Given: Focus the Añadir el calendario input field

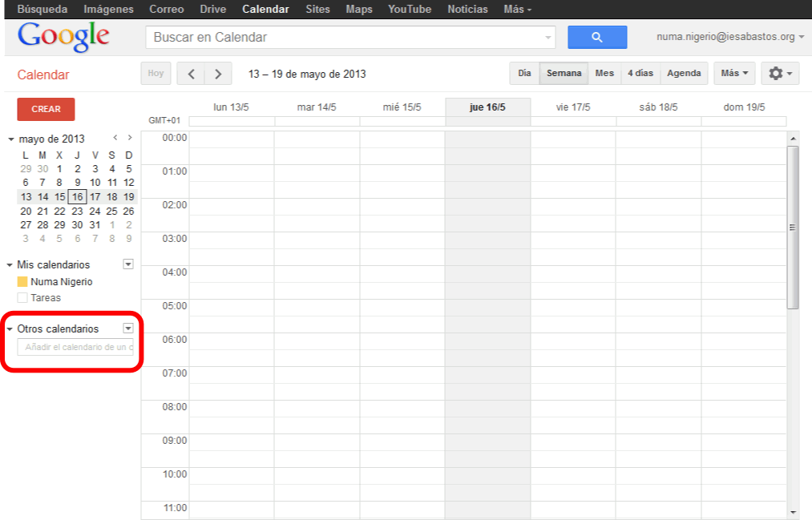Looking at the screenshot, I should coord(75,347).
